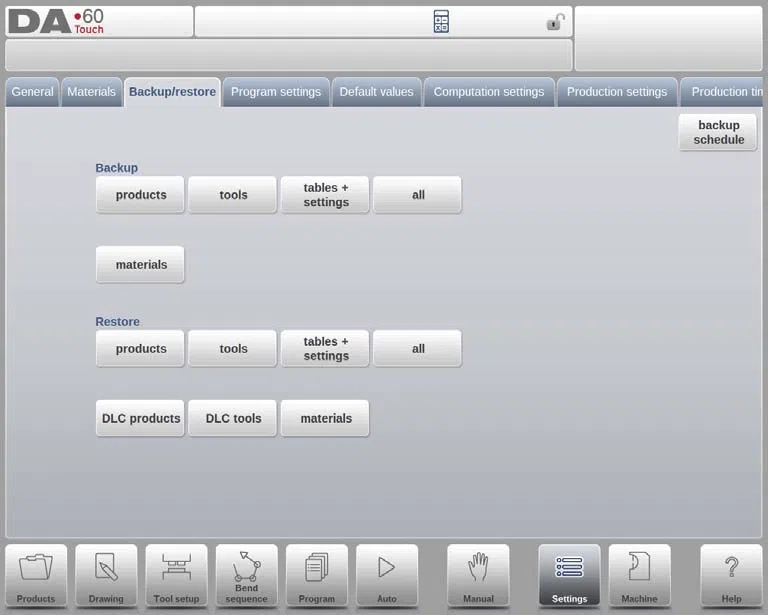Backup tools
The width and height of the screenshot is (768, 615).
click(233, 195)
